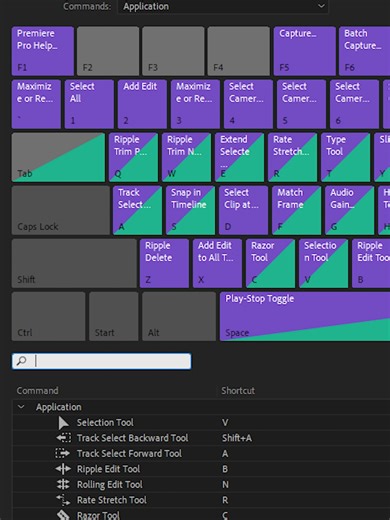Select the A key Track Select
This screenshot has width=390, height=520.
click(x=137, y=210)
